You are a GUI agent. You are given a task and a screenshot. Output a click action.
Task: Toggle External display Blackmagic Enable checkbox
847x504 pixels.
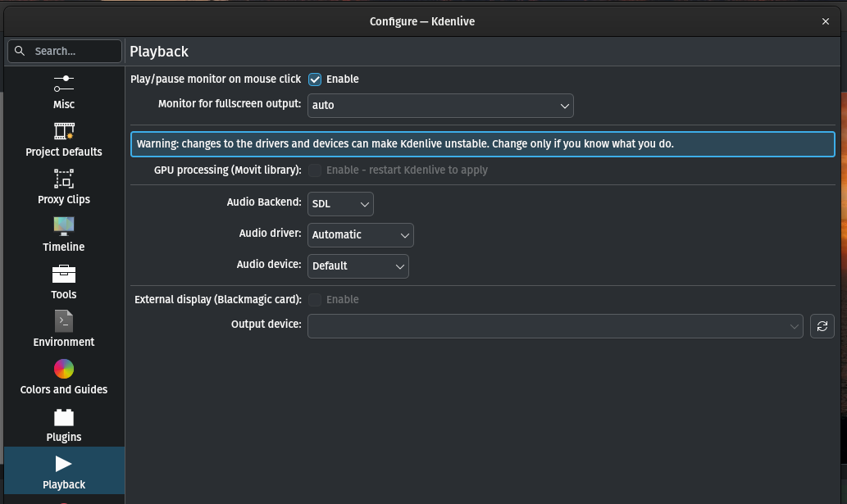[x=315, y=299]
